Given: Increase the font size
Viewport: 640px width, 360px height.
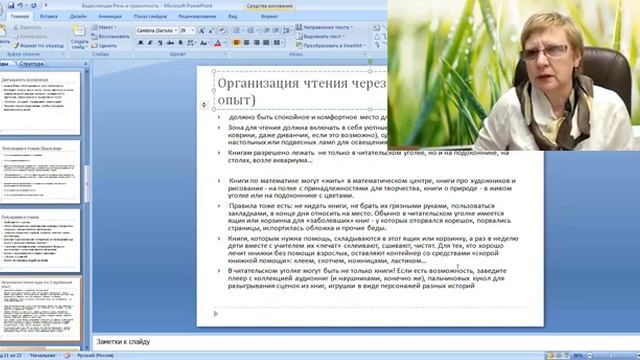Looking at the screenshot, I should tap(202, 31).
